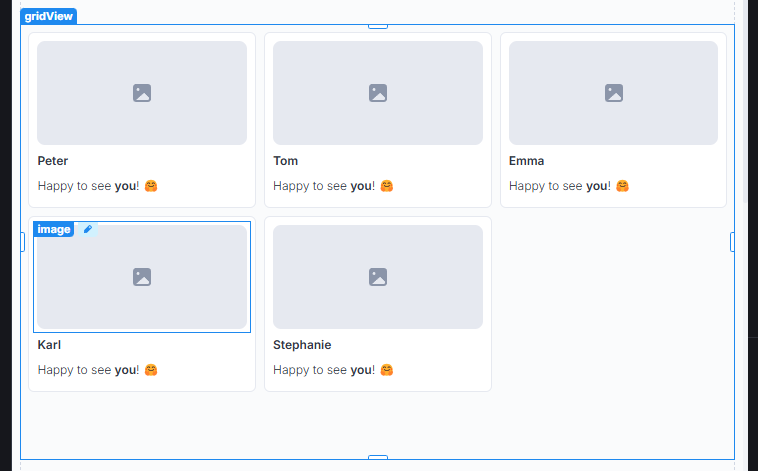The width and height of the screenshot is (758, 471).
Task: Click Tom's image placeholder icon
Action: [378, 93]
